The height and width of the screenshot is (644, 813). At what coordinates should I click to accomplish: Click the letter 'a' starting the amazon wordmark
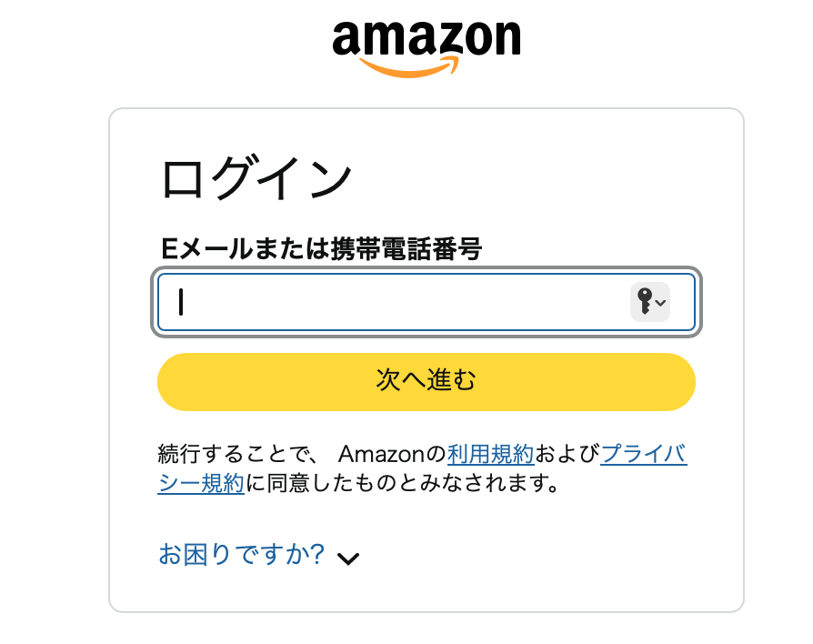350,40
